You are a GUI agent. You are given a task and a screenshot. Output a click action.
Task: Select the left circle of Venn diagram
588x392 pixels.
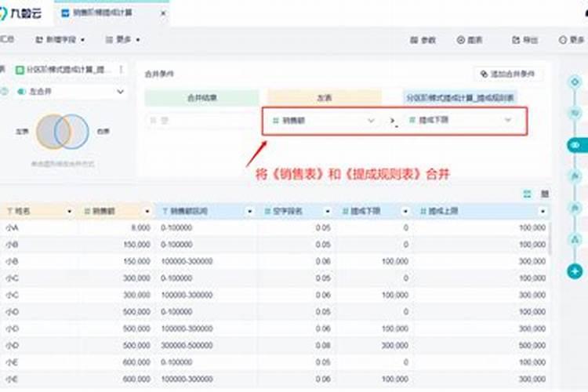point(49,131)
